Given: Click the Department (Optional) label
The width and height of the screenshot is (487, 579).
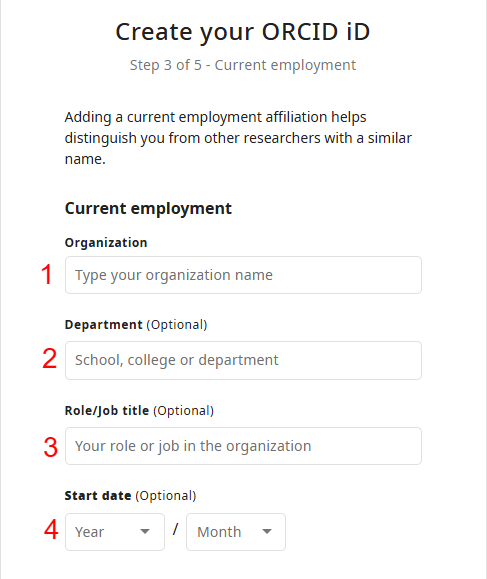Looking at the screenshot, I should 136,325.
